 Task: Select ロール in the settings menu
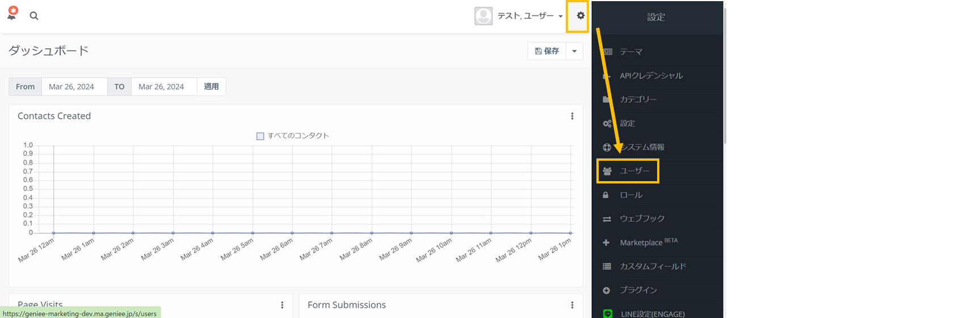click(x=630, y=195)
